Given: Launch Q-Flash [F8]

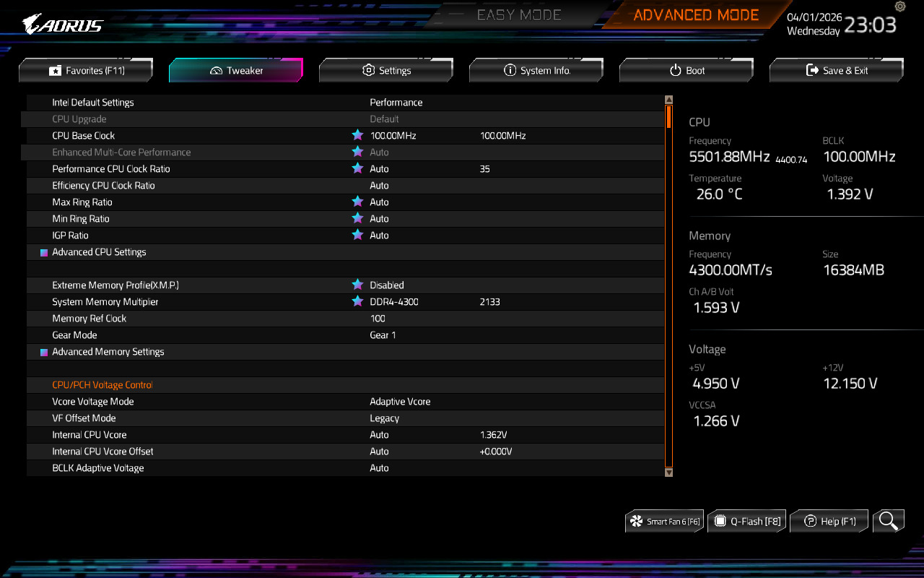Looking at the screenshot, I should [746, 521].
